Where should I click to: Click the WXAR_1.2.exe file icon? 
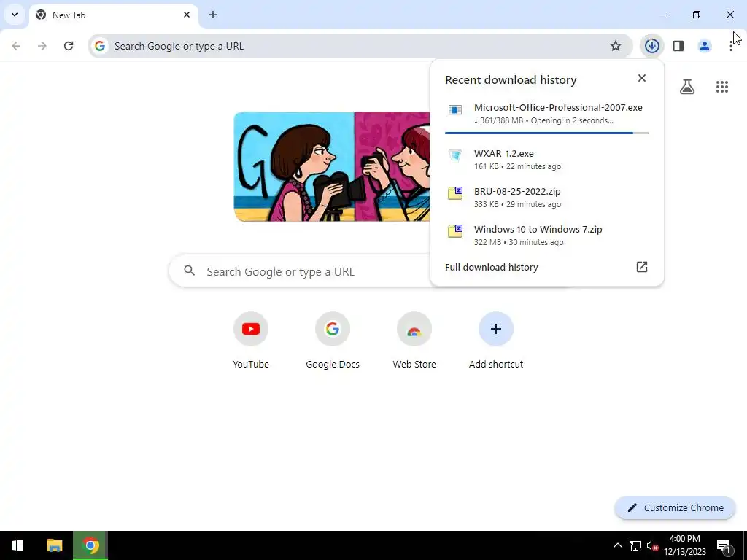point(455,156)
